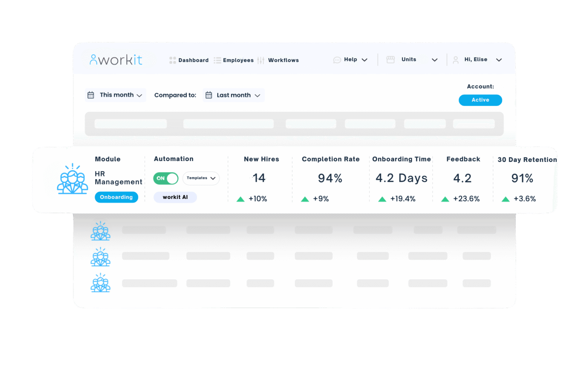Screen dimensions: 588x370
Task: Open the Units dropdown menu
Action: [x=434, y=60]
